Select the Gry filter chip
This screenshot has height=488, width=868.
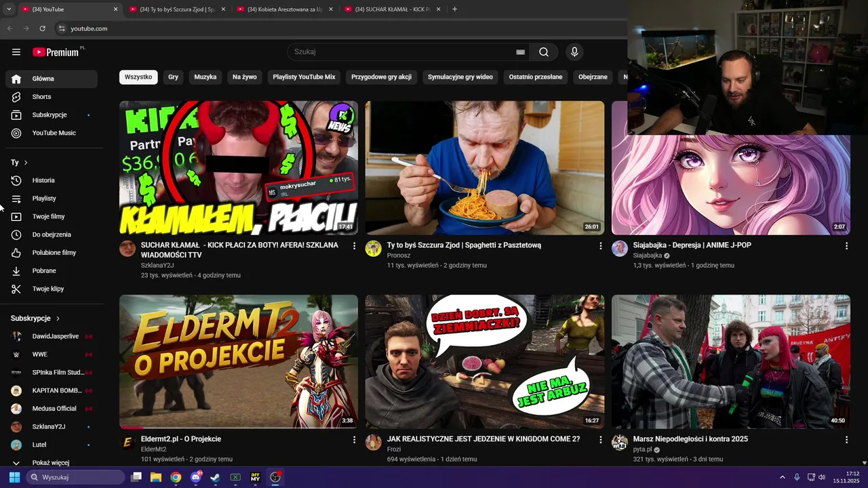pos(174,77)
